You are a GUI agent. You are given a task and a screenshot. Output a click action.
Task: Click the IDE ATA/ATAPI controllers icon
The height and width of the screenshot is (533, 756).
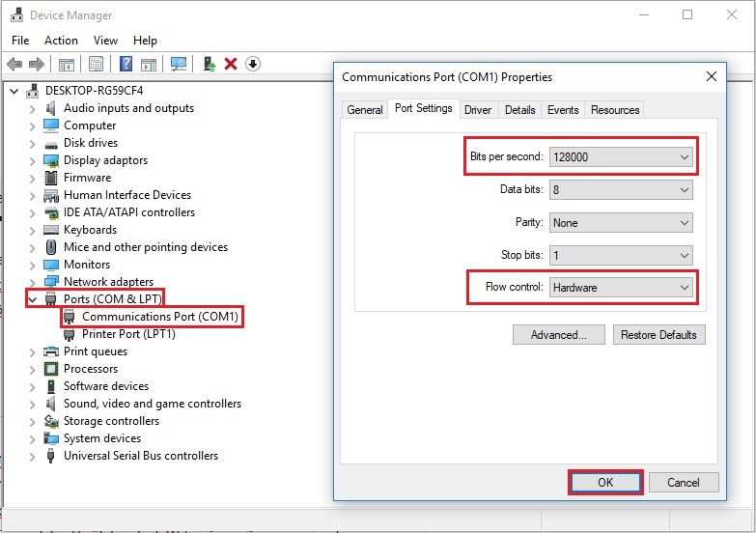click(50, 212)
